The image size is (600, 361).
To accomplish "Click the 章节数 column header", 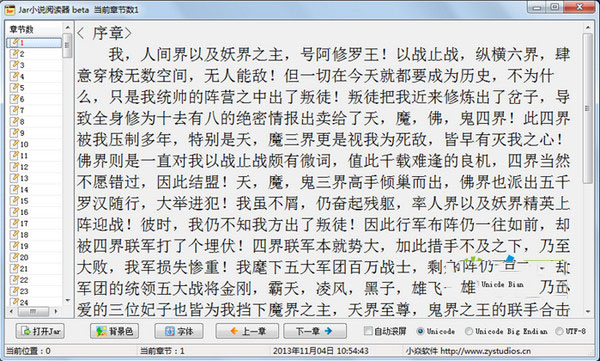I will (34, 29).
